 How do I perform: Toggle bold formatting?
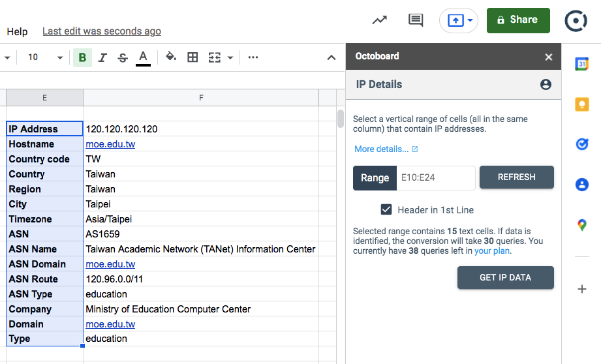point(82,57)
